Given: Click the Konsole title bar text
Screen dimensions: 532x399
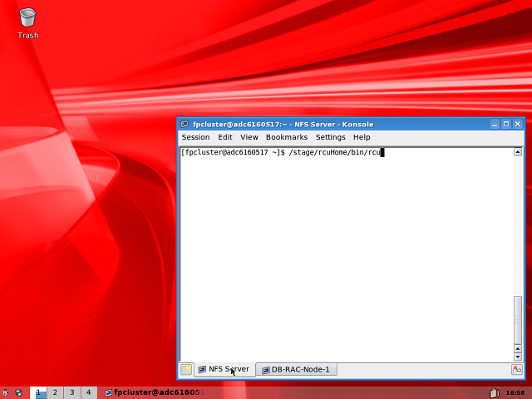Looking at the screenshot, I should (x=283, y=124).
